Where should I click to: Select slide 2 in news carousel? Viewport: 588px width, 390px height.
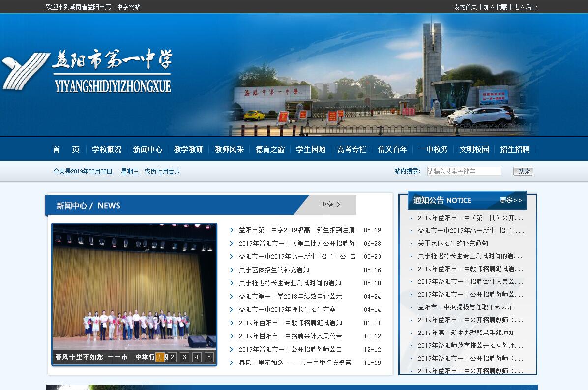tap(172, 357)
